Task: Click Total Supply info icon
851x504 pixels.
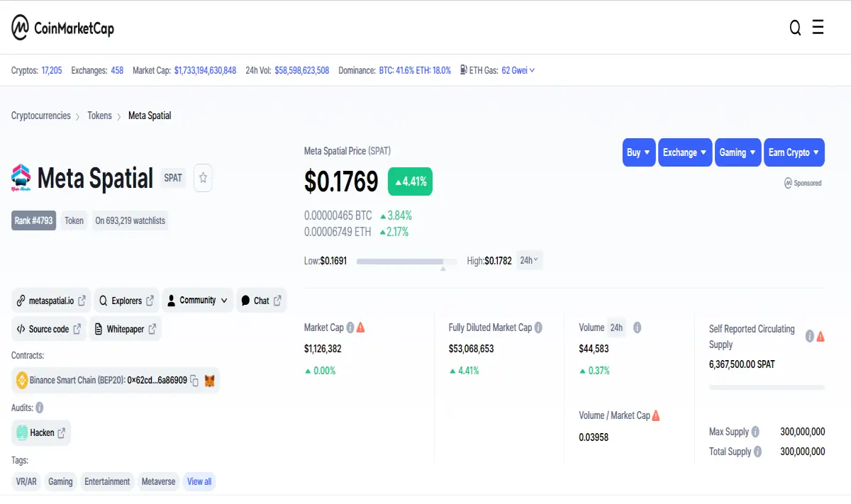Action: (758, 452)
